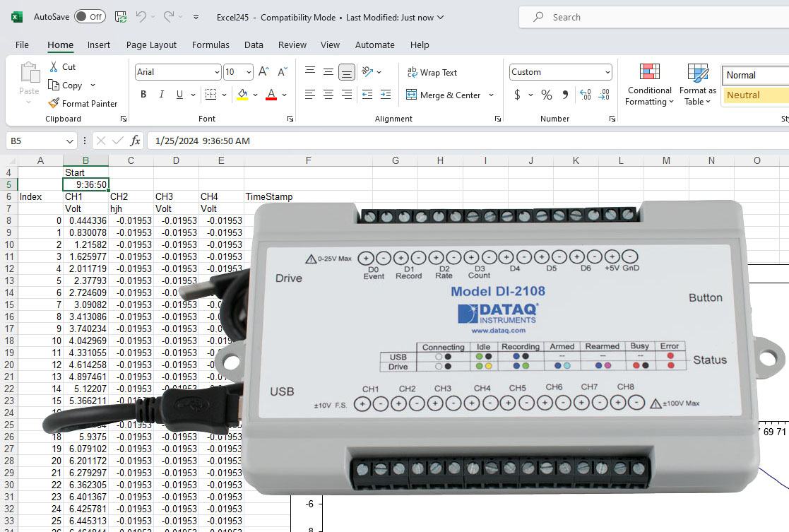This screenshot has height=532, width=789.
Task: Click Percent Style icon
Action: (547, 94)
